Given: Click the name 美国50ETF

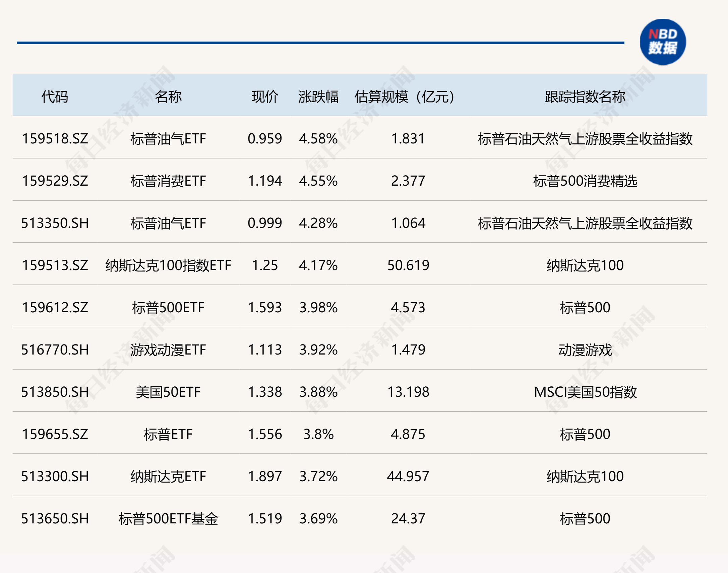Looking at the screenshot, I should 168,392.
